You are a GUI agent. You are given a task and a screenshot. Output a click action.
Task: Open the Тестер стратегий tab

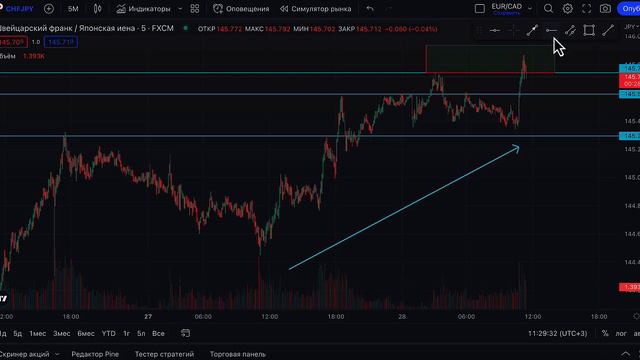(164, 354)
